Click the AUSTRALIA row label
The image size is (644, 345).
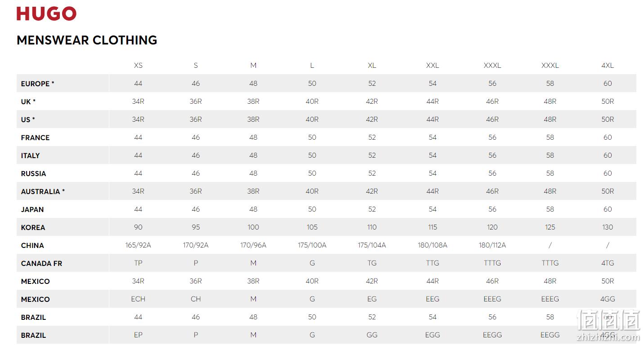click(43, 191)
